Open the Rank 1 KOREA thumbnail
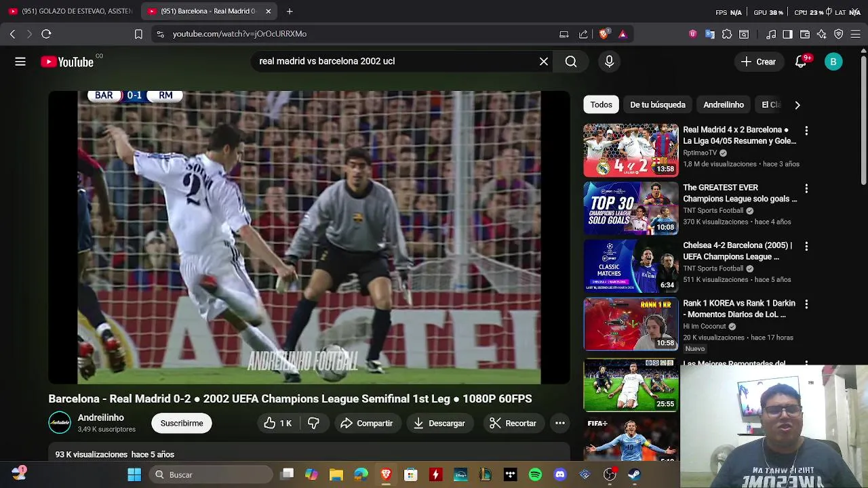 coord(631,324)
